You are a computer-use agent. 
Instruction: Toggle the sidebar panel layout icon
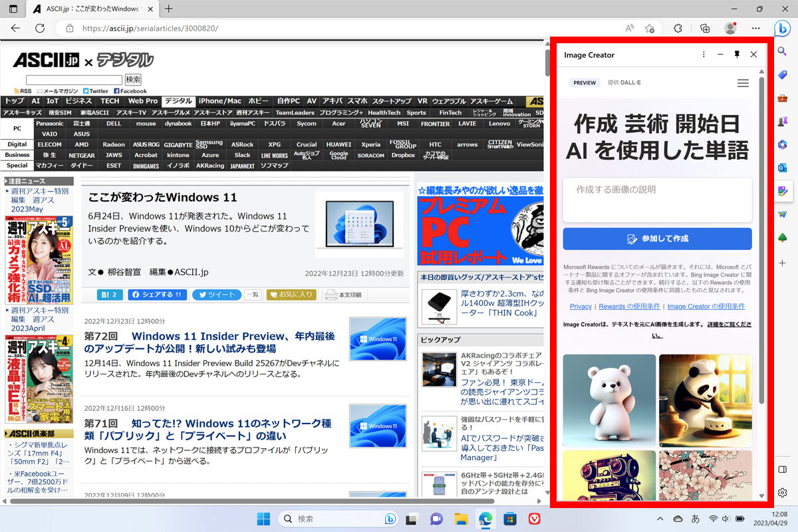click(782, 470)
